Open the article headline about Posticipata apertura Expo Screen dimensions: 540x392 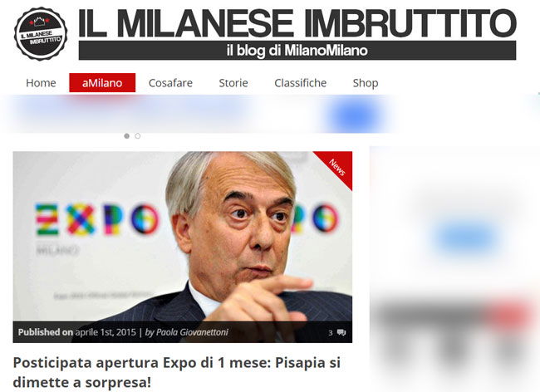coord(177,372)
